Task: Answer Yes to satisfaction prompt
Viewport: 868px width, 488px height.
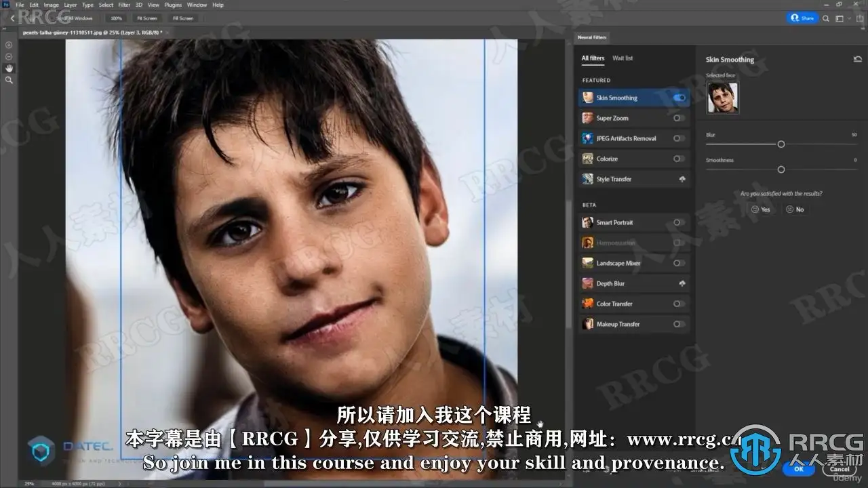Action: pos(760,209)
